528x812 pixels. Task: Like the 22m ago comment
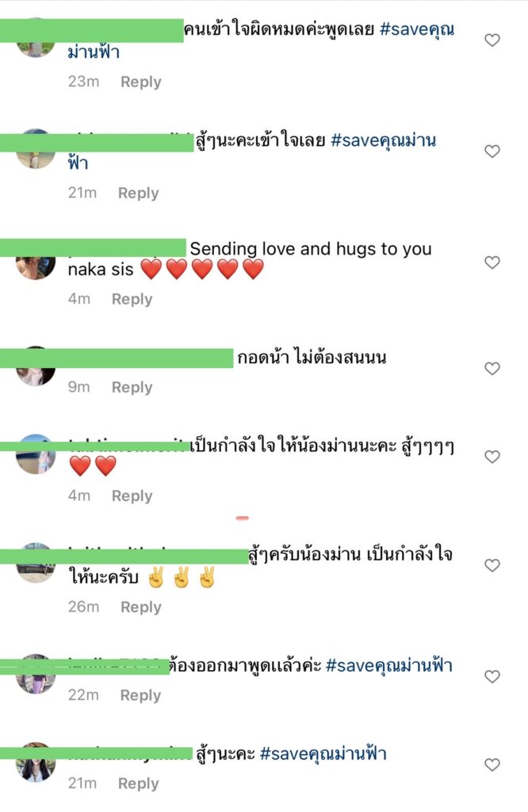pos(492,677)
